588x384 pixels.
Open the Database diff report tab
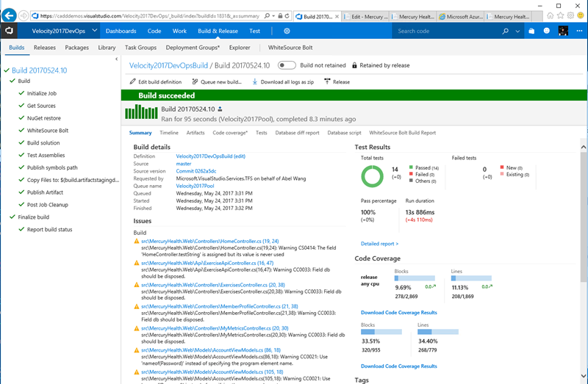297,133
